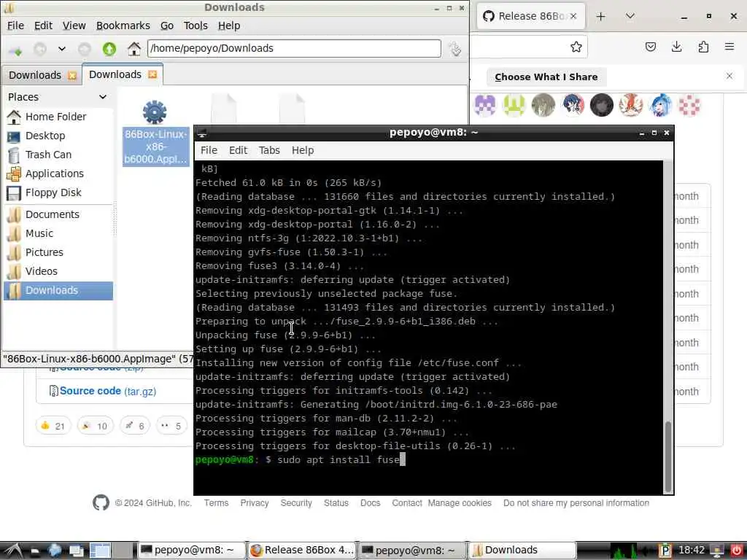Viewport: 747px width, 560px height.
Task: Open file manager Go menu
Action: click(x=167, y=26)
